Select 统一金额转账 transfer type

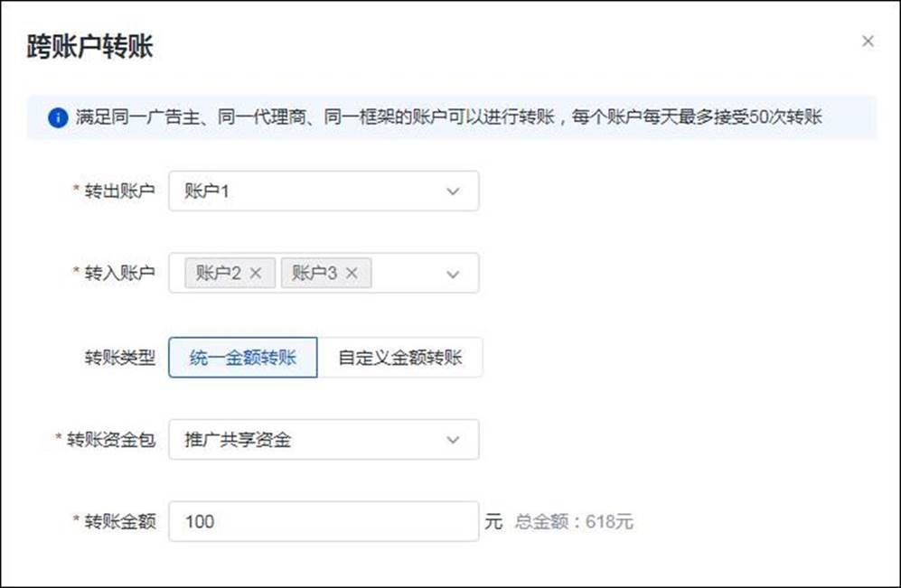[243, 358]
